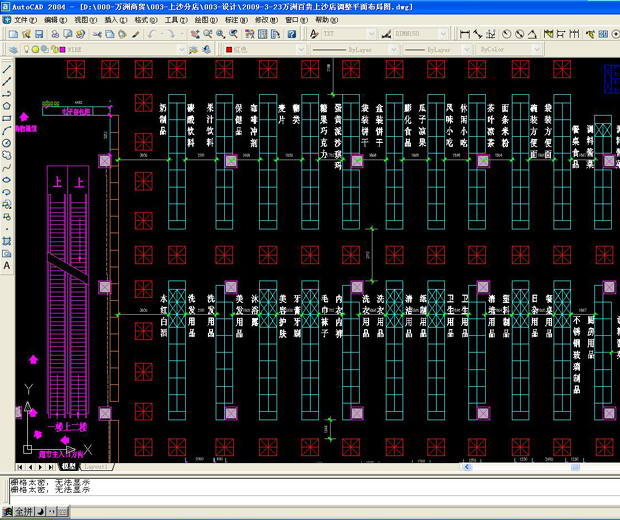Image resolution: width=620 pixels, height=520 pixels.
Task: Switch to the 模型 model tab
Action: [x=68, y=466]
